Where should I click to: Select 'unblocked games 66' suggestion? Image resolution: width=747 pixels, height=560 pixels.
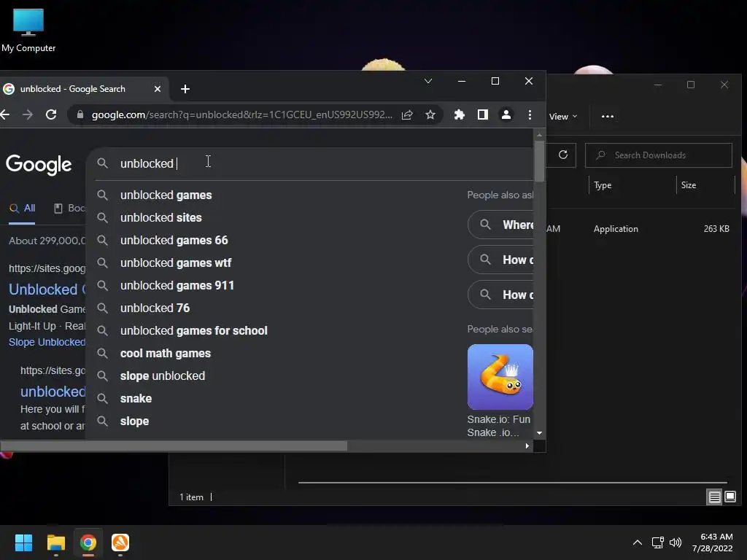174,241
